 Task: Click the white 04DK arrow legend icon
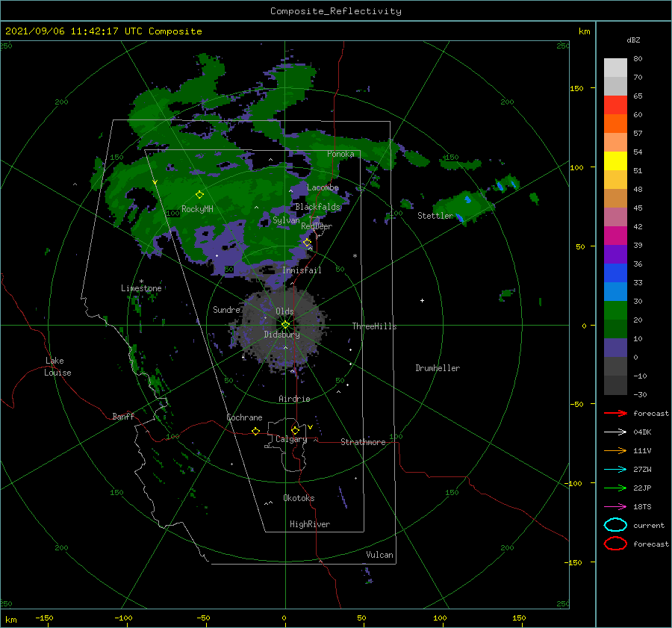(x=615, y=432)
